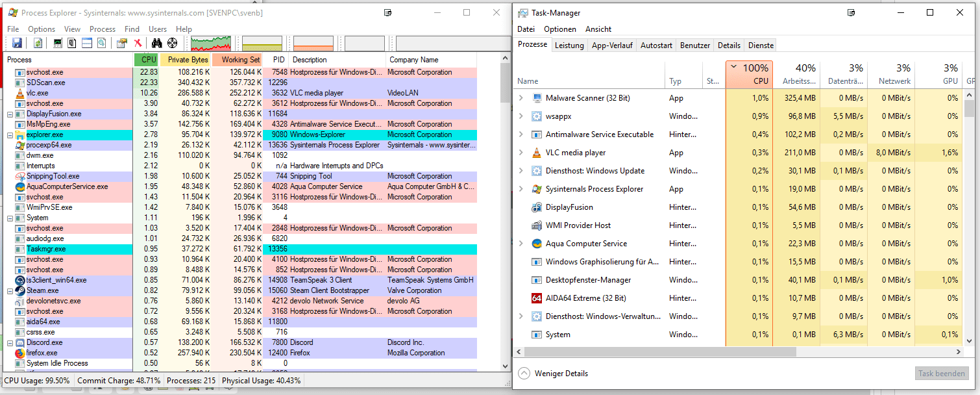
Task: Click the scissors icon beside SnippingTool.exe
Action: coord(20,176)
